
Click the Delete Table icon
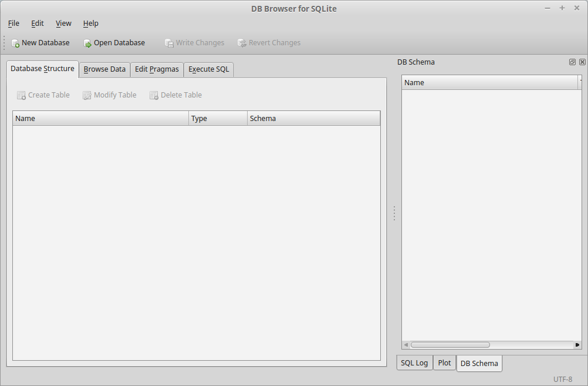tap(154, 95)
